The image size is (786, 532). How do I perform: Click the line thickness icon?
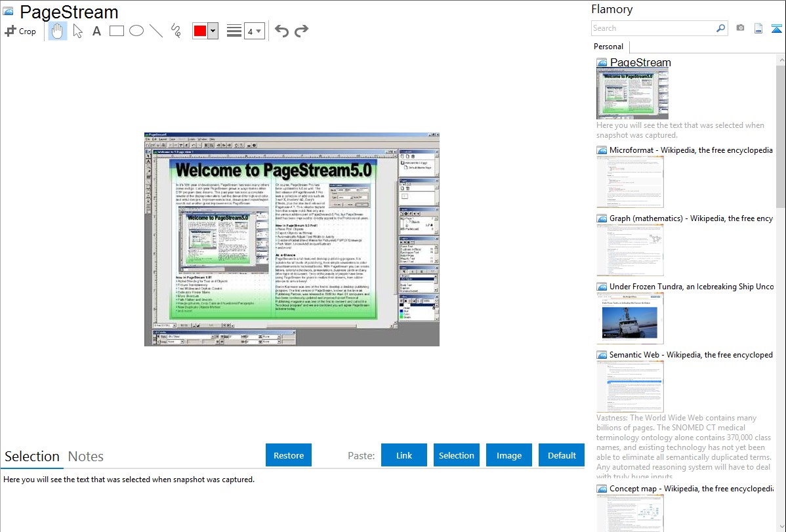coord(234,31)
